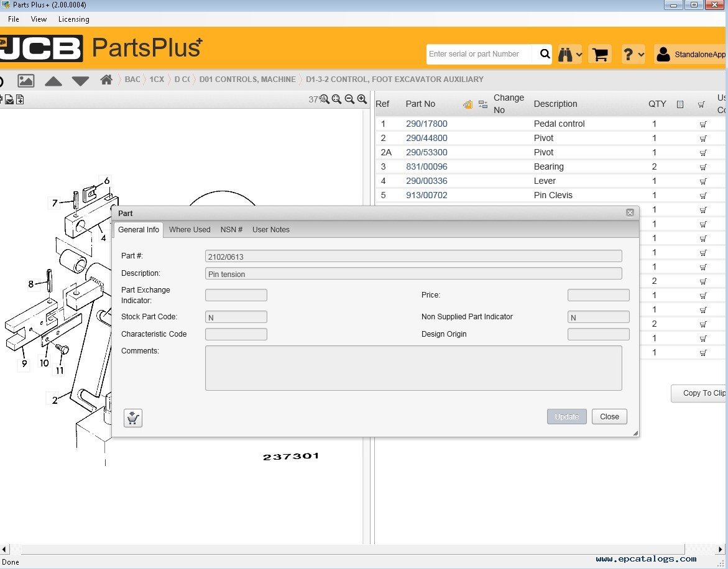Click the JCB PartsPlus logo
The width and height of the screenshot is (728, 569).
(101, 48)
